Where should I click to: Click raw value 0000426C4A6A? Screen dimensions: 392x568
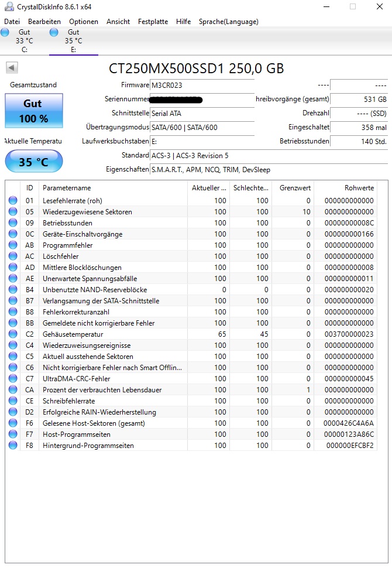point(349,423)
